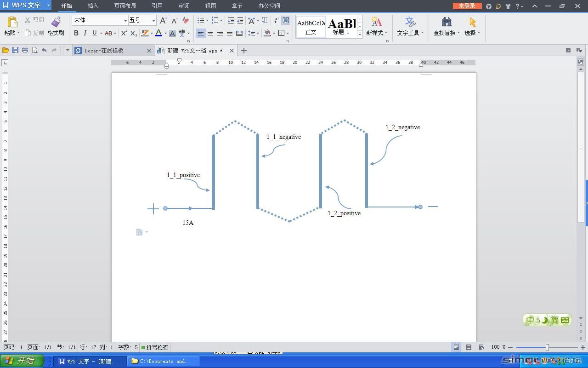The width and height of the screenshot is (588, 368).
Task: Open print preview from the quick toolbar
Action: (34, 50)
